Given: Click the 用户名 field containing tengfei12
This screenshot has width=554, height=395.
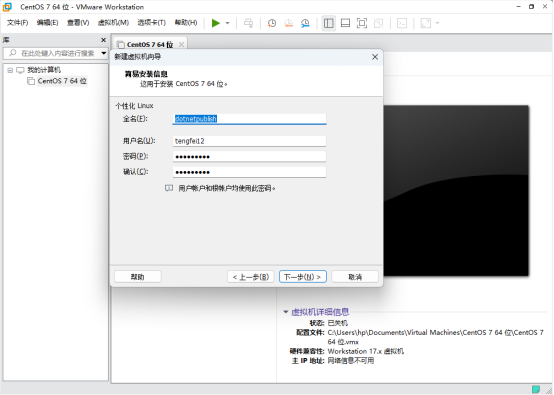Looking at the screenshot, I should 249,141.
